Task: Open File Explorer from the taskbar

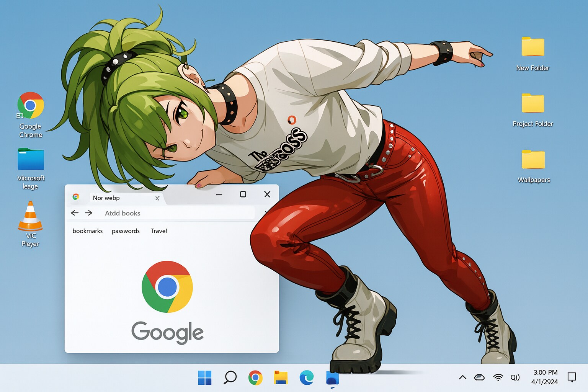Action: [x=281, y=378]
